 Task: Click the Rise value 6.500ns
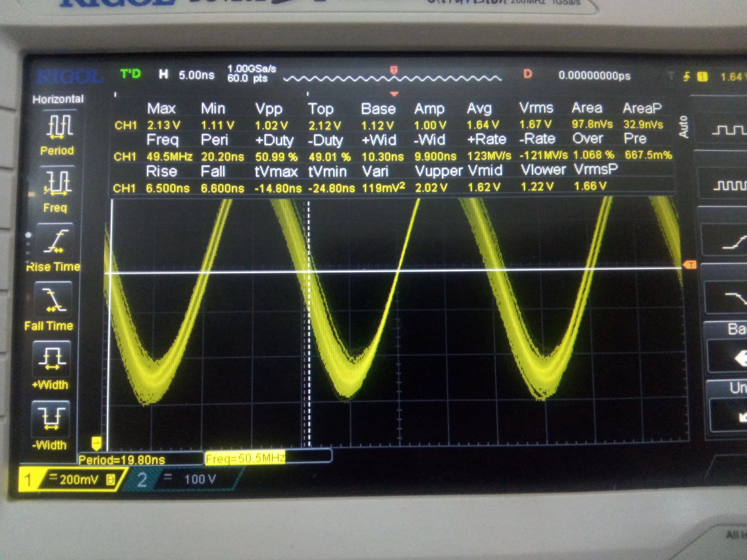tap(167, 188)
